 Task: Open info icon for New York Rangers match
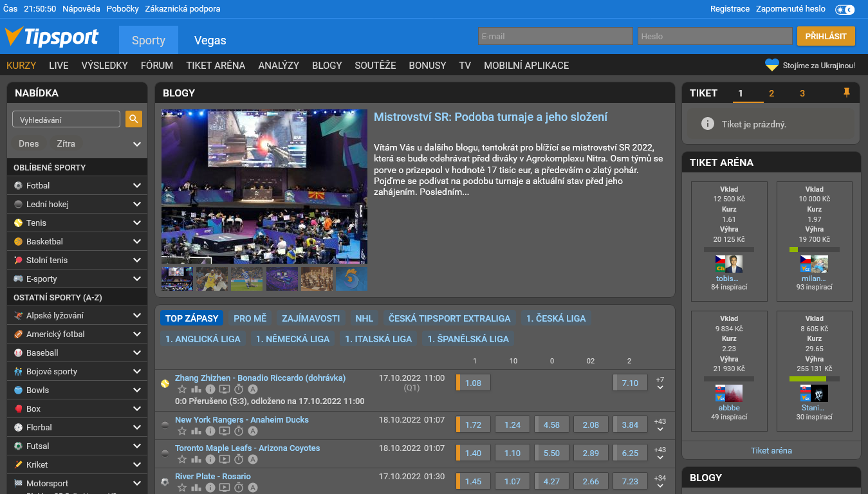210,431
